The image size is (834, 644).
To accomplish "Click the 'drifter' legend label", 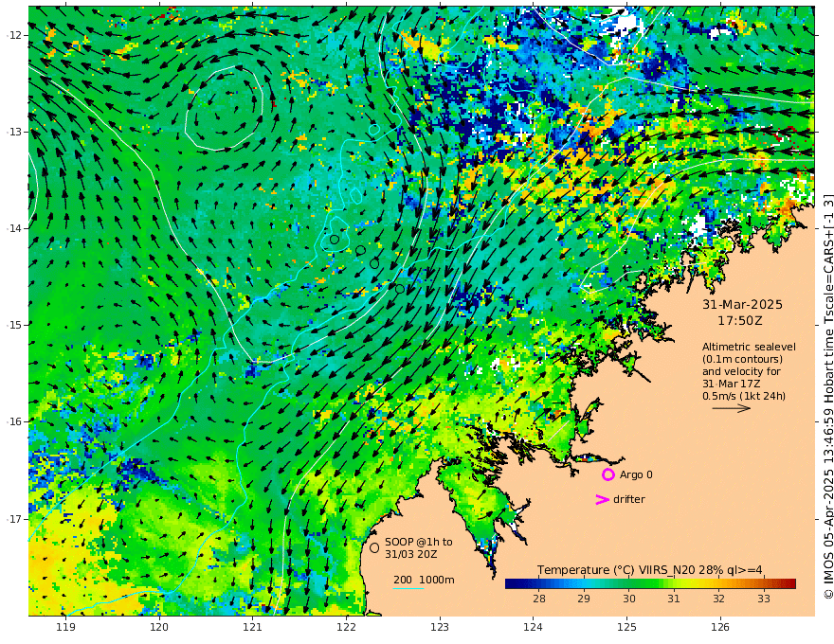I will (x=629, y=499).
